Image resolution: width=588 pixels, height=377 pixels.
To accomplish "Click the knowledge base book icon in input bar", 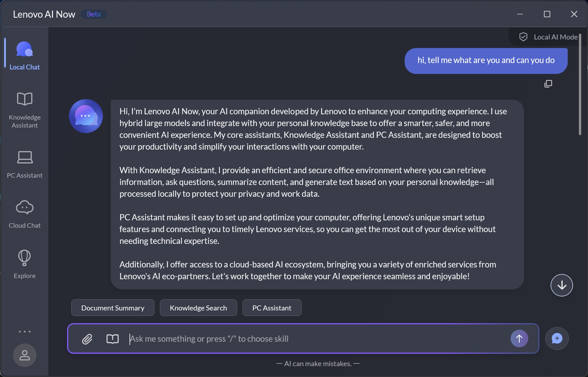I will [112, 339].
